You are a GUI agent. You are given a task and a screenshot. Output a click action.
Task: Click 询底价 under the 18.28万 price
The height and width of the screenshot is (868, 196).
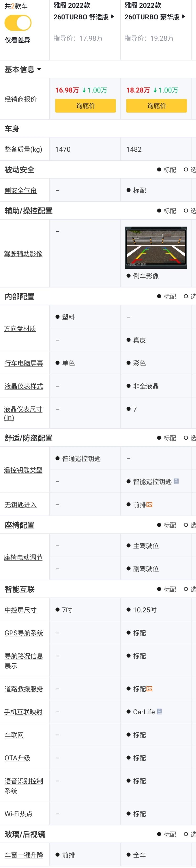pos(156,106)
